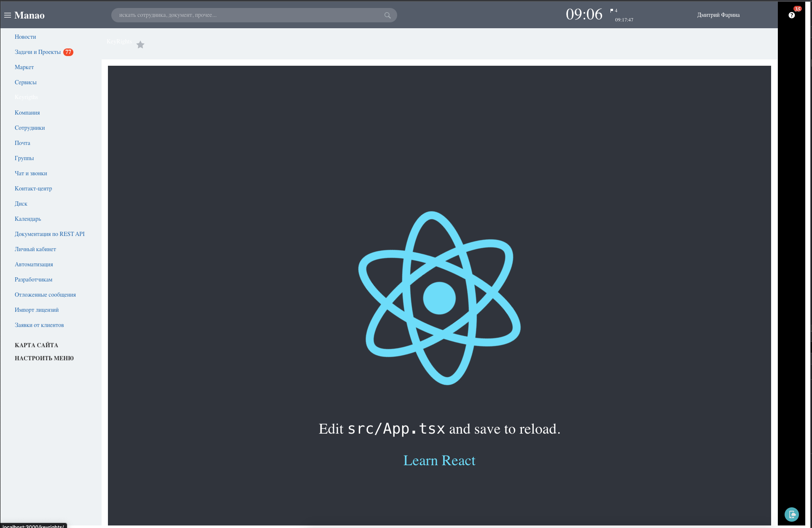Click the teal phone-cloud round button
812x528 pixels.
791,514
